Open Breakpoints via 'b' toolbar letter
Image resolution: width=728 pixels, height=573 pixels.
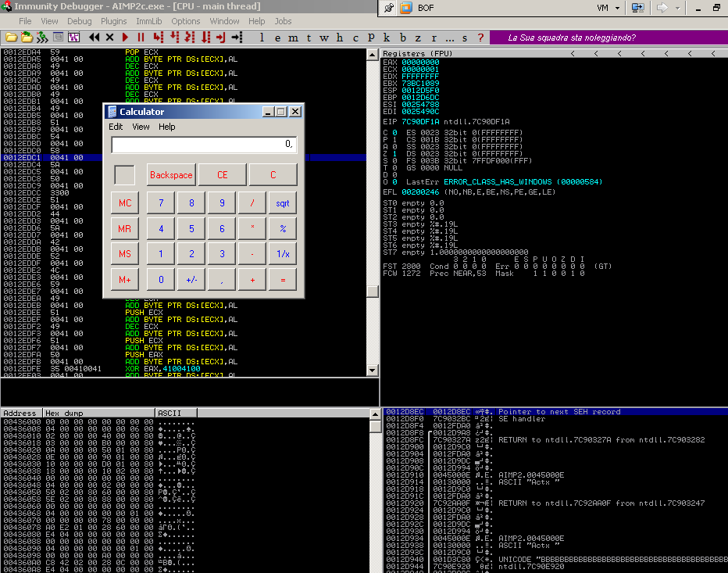(402, 38)
